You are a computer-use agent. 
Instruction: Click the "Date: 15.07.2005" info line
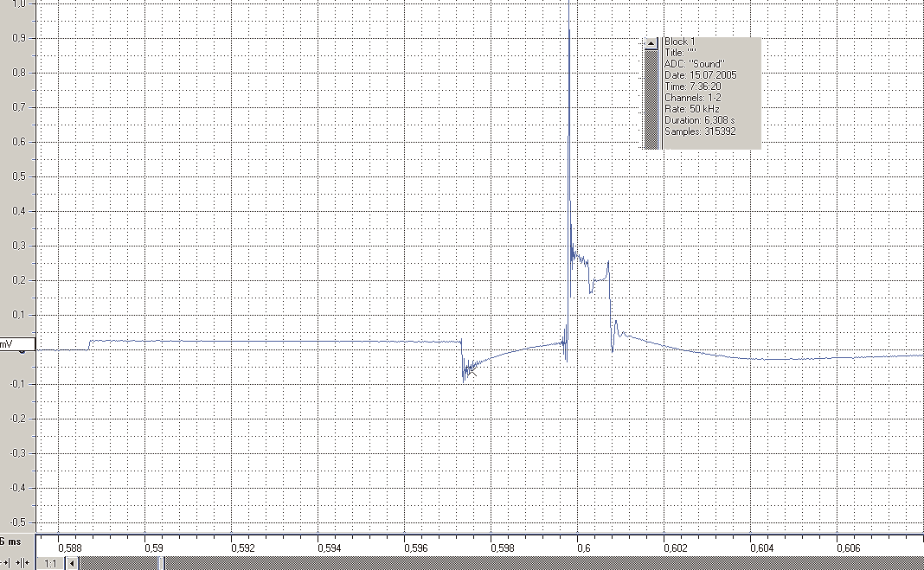(700, 74)
